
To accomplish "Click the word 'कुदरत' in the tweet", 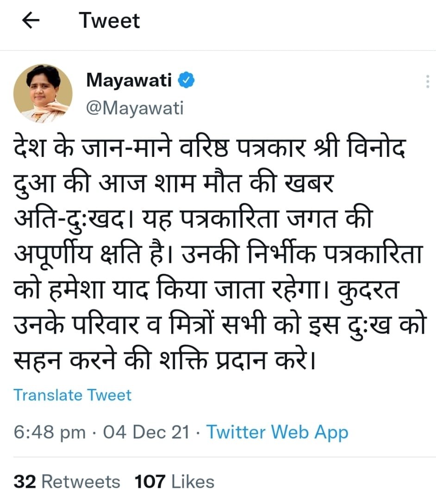I will point(368,289).
